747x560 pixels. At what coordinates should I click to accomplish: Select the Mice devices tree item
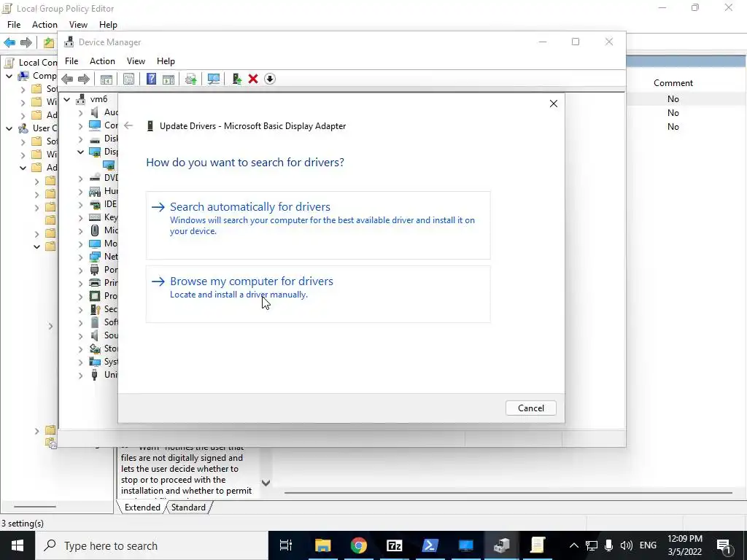tap(104, 230)
